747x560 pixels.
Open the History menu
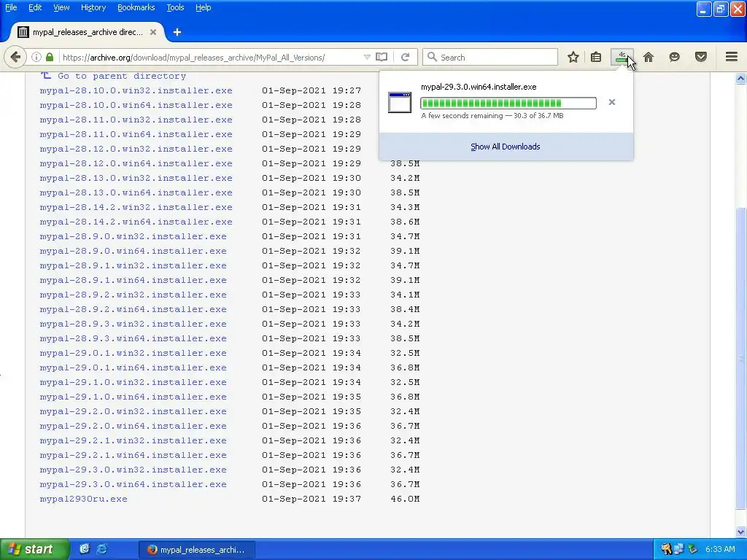tap(93, 7)
